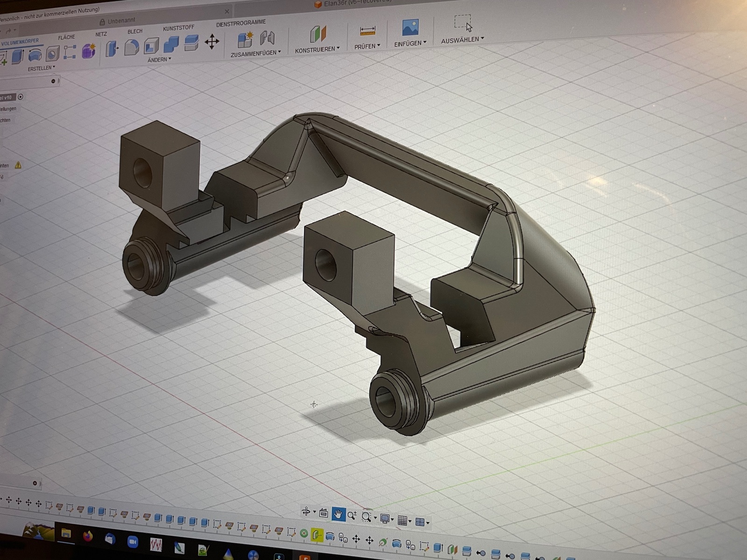
Task: Click the Insert image icon
Action: tap(410, 28)
